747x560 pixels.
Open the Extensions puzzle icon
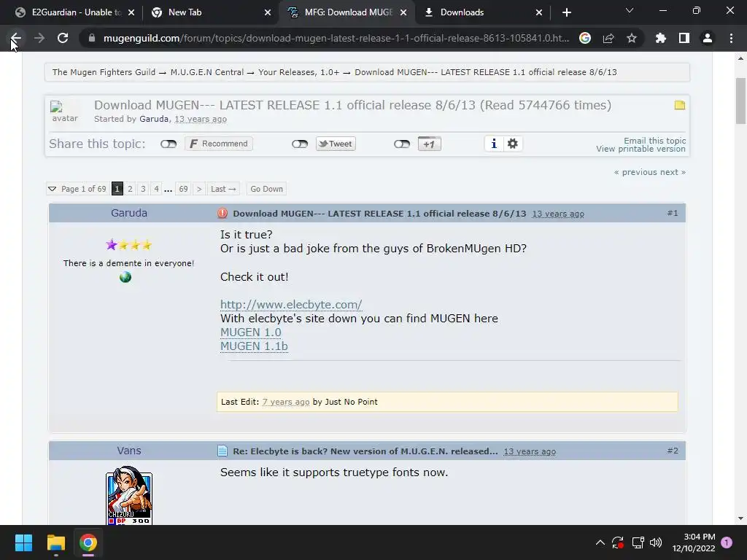pyautogui.click(x=661, y=38)
